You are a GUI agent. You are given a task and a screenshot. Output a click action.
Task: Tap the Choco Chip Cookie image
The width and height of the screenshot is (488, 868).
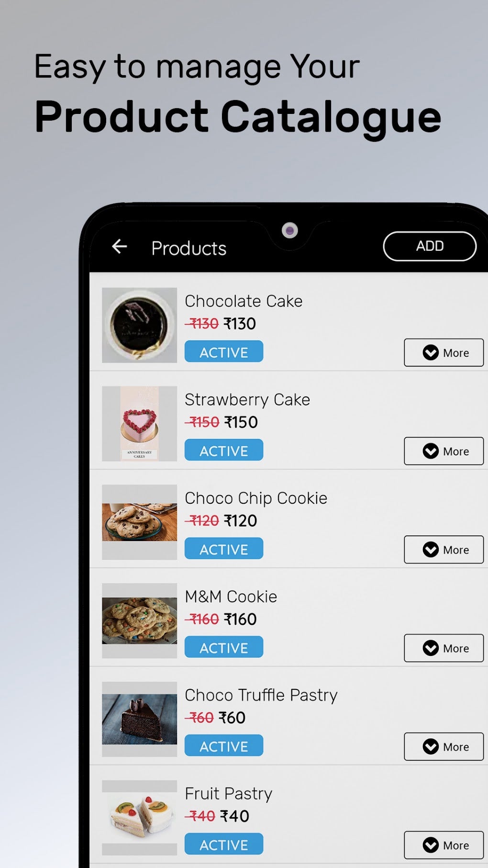[x=139, y=522]
